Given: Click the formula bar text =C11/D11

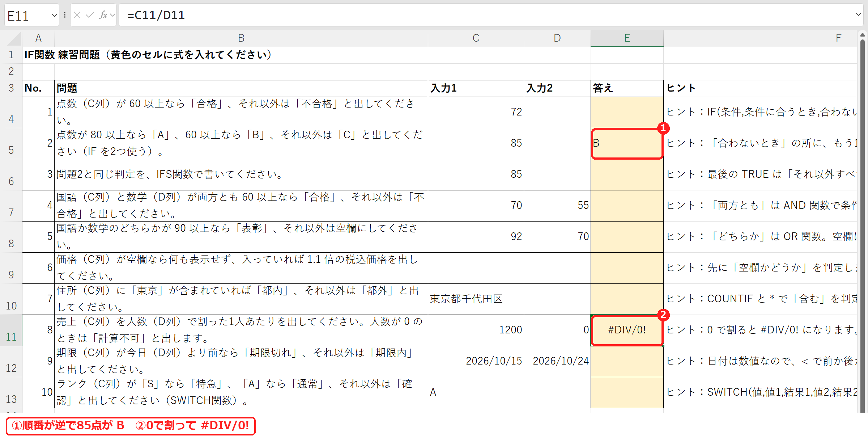Looking at the screenshot, I should [156, 15].
